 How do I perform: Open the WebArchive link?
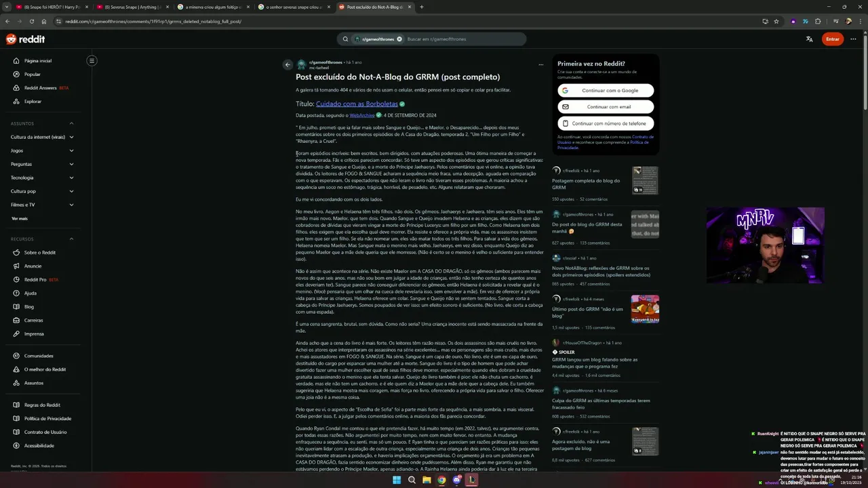[x=362, y=115]
